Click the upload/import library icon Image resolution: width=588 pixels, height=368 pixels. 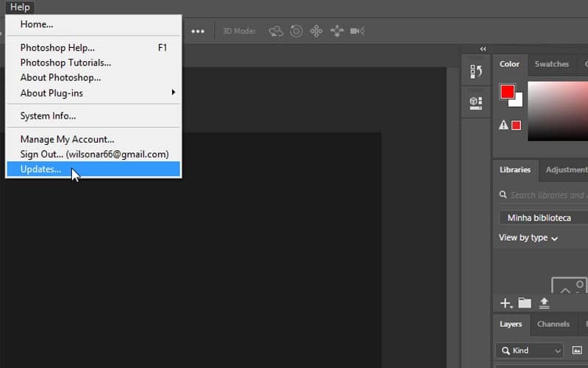click(544, 302)
